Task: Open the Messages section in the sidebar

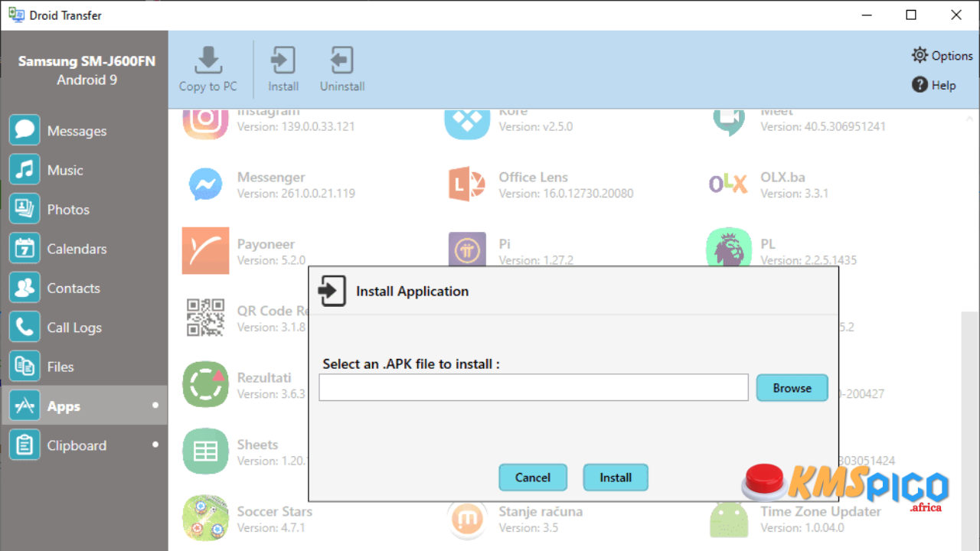Action: tap(84, 131)
